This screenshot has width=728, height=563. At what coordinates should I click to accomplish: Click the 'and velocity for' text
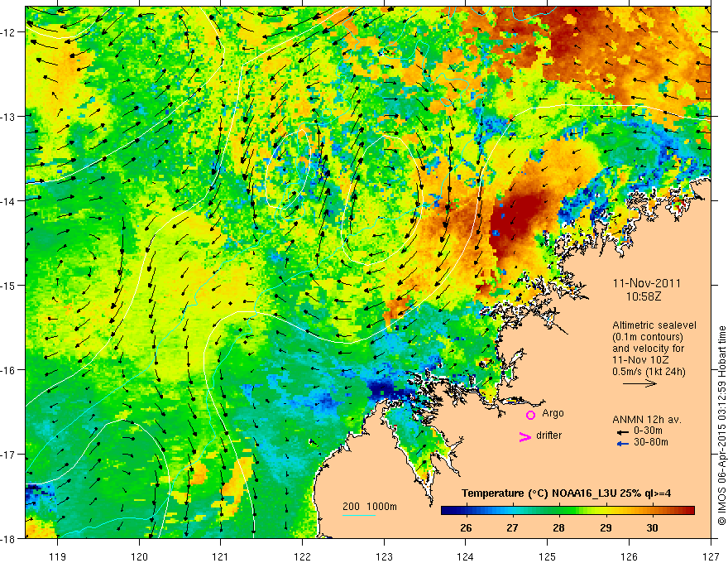coord(648,349)
